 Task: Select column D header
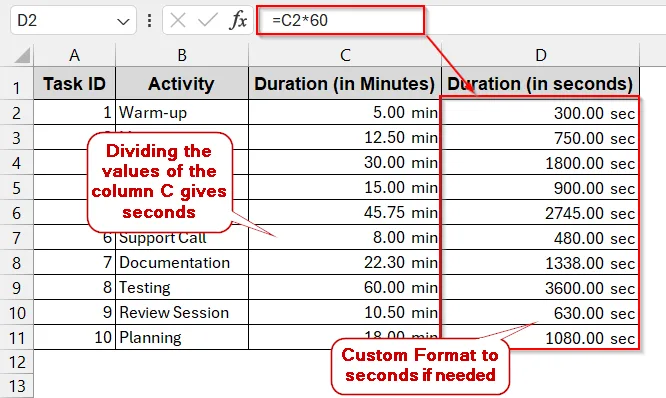click(x=540, y=55)
